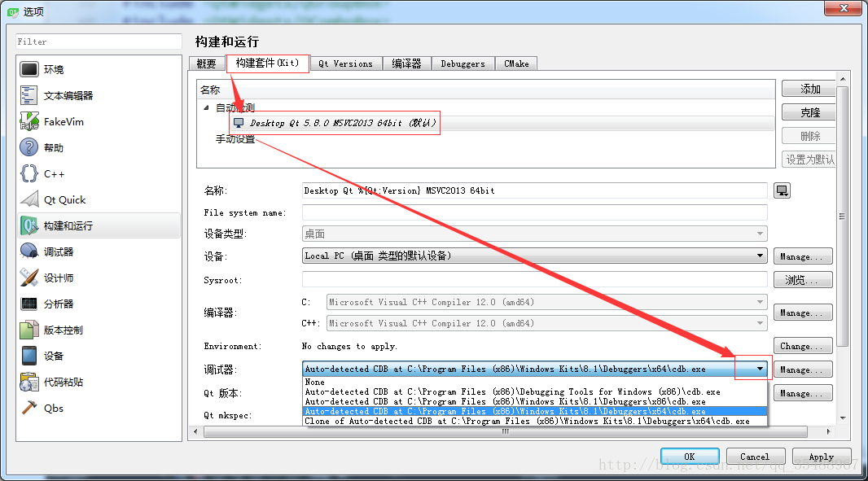Screen dimensions: 868x481
Task: Focus the Filter search field
Action: [99, 42]
